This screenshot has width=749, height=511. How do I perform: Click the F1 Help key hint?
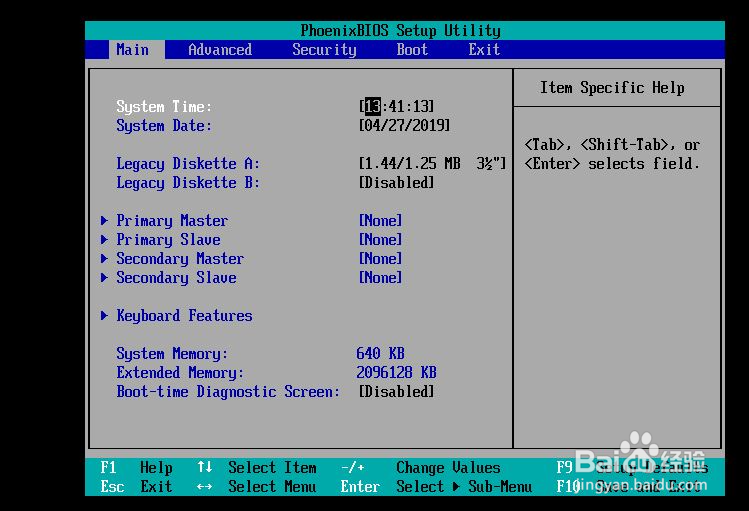click(137, 468)
